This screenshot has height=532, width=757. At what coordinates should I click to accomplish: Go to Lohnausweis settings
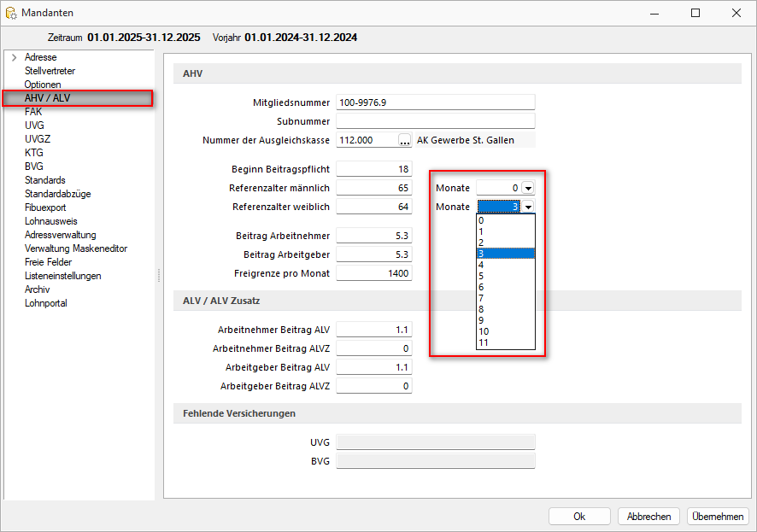click(50, 221)
